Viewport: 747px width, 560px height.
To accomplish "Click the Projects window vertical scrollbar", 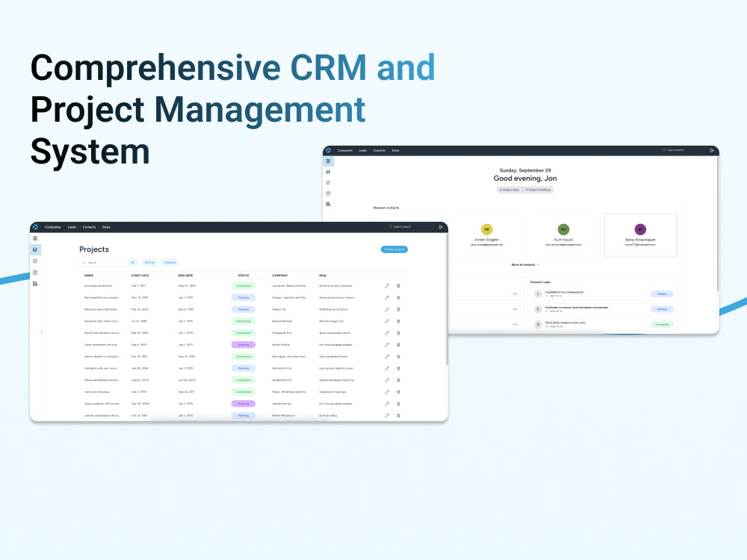I will [447, 300].
